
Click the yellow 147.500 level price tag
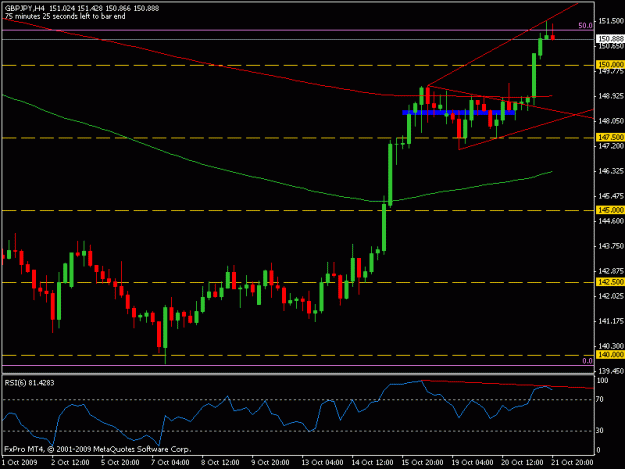pos(611,137)
